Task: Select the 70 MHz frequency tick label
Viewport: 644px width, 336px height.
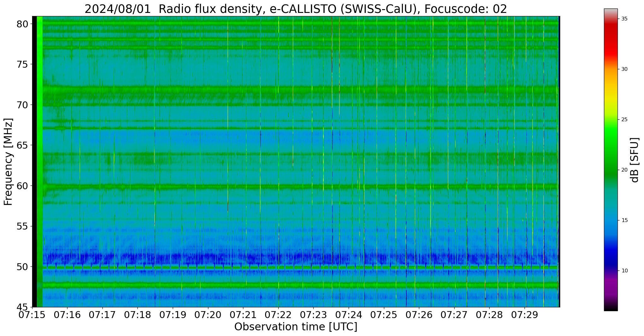Action: 22,105
